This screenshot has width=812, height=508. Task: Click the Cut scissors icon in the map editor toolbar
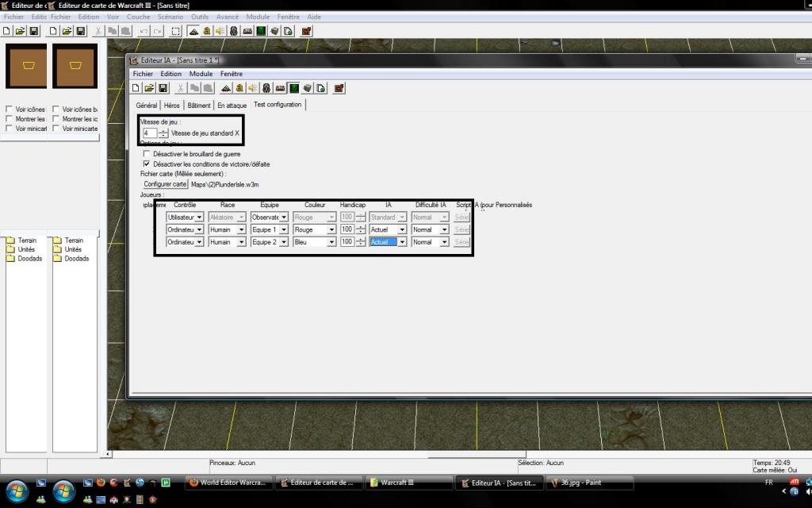coord(98,31)
